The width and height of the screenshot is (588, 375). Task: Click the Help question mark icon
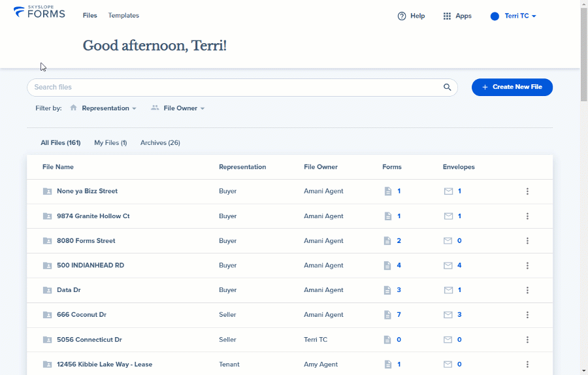pos(402,16)
